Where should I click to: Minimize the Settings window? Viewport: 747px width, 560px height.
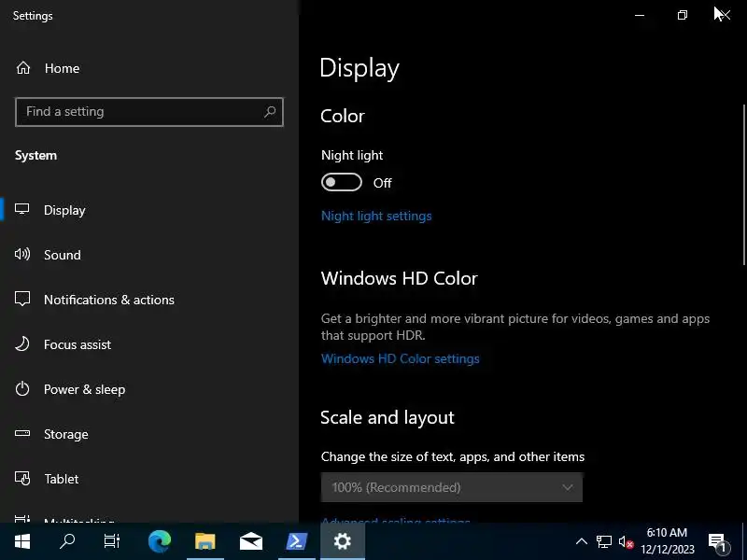click(640, 15)
